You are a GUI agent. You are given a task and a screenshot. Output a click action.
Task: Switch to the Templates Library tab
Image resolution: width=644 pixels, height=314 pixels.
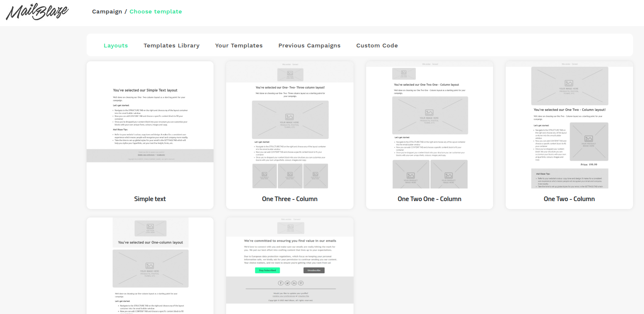(172, 45)
